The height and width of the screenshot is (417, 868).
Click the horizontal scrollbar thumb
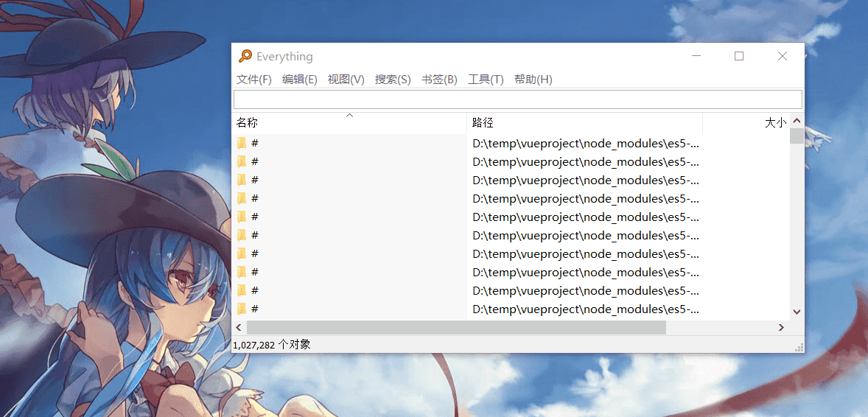456,327
